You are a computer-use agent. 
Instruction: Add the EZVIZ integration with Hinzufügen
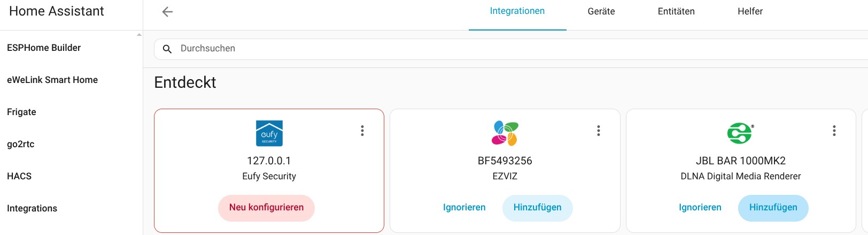click(x=537, y=208)
